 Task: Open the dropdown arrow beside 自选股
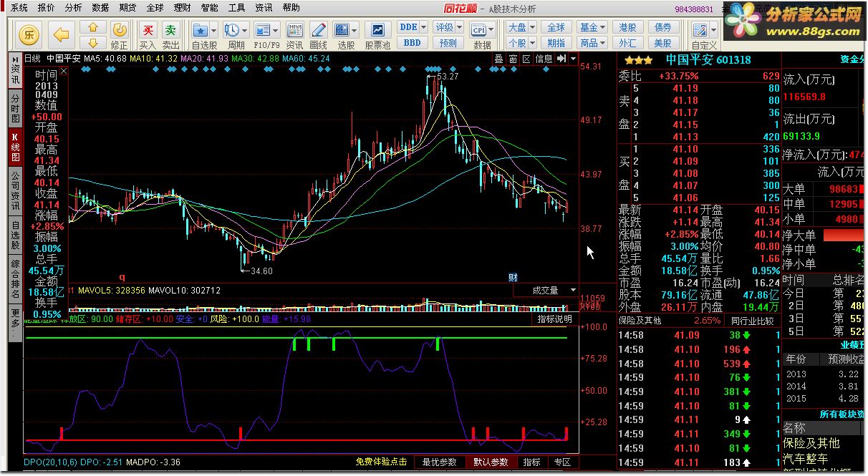pyautogui.click(x=213, y=30)
